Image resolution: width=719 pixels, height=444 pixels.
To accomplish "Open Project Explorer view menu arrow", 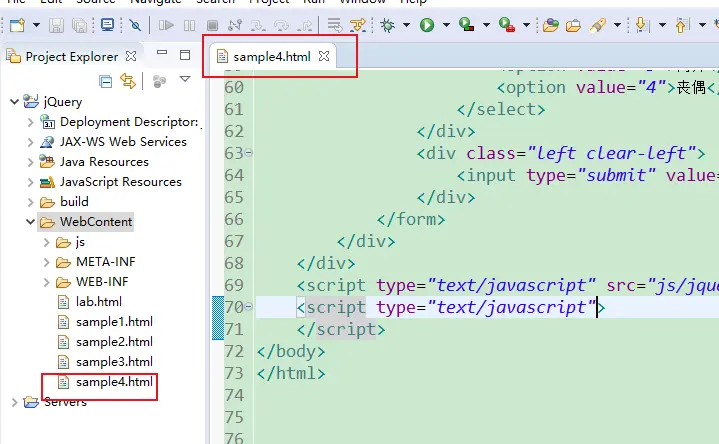I will [185, 79].
